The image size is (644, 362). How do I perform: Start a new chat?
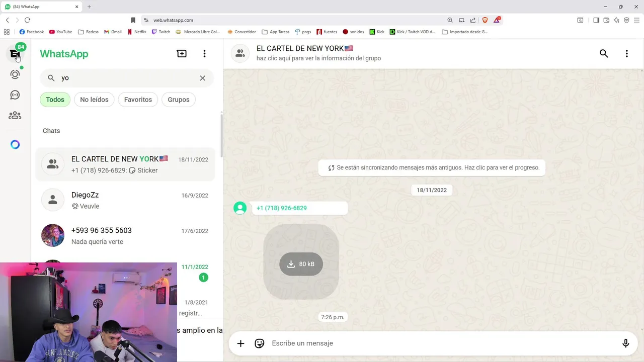(x=182, y=54)
